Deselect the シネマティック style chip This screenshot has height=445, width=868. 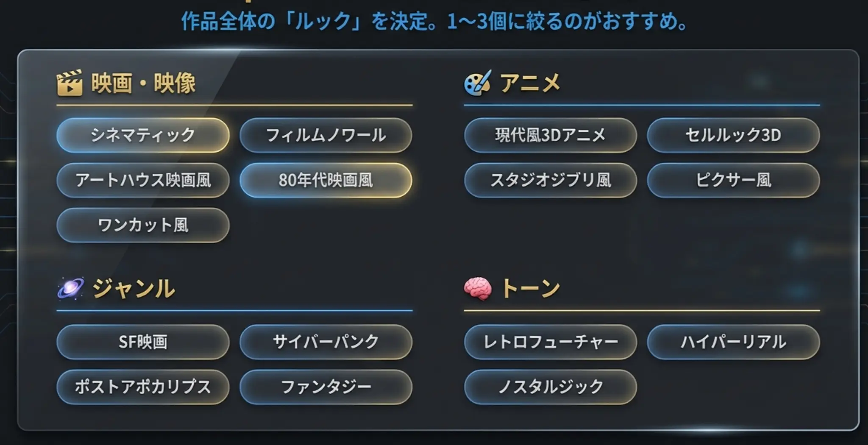point(143,135)
